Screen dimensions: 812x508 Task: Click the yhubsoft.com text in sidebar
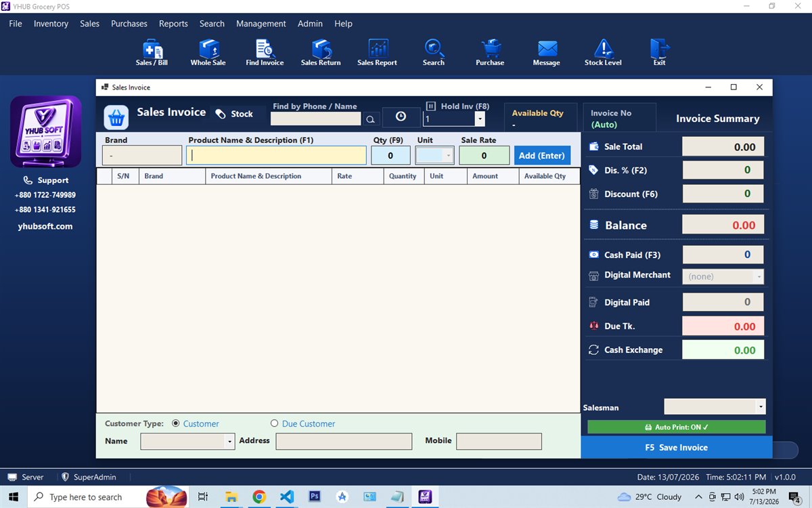45,227
